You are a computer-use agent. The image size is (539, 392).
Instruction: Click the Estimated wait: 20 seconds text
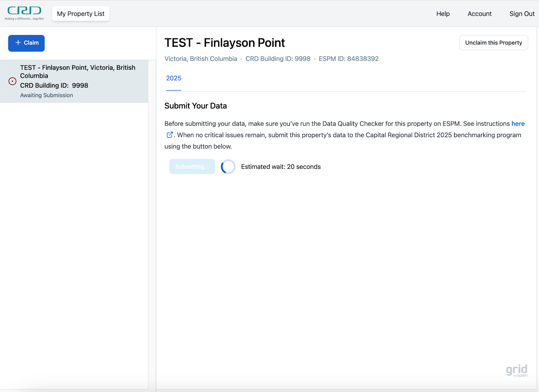(281, 167)
